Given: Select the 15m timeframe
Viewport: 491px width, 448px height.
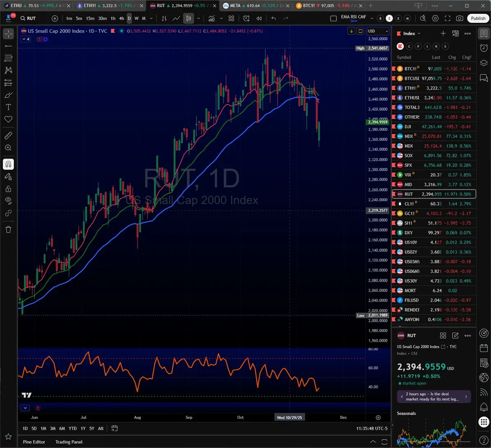Looking at the screenshot, I should 90,18.
